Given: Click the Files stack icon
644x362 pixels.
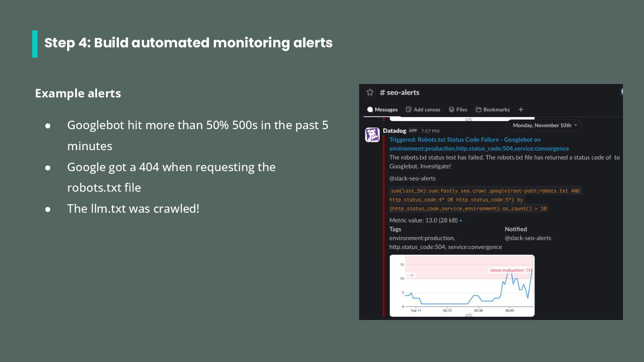Looking at the screenshot, I should pyautogui.click(x=451, y=109).
